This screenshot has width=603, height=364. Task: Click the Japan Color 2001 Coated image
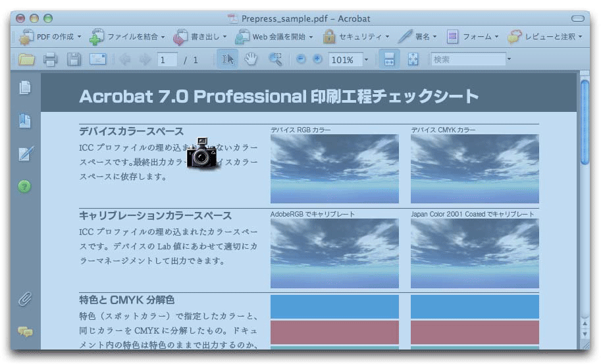(x=475, y=253)
